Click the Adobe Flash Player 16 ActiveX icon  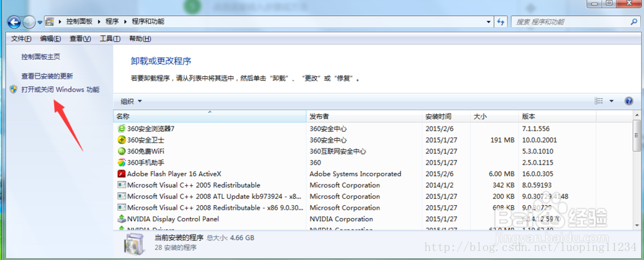tap(122, 174)
